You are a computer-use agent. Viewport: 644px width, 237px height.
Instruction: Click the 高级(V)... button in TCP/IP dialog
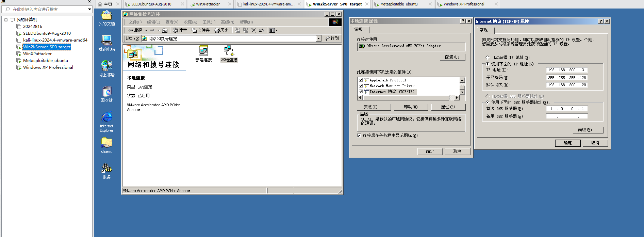click(588, 130)
